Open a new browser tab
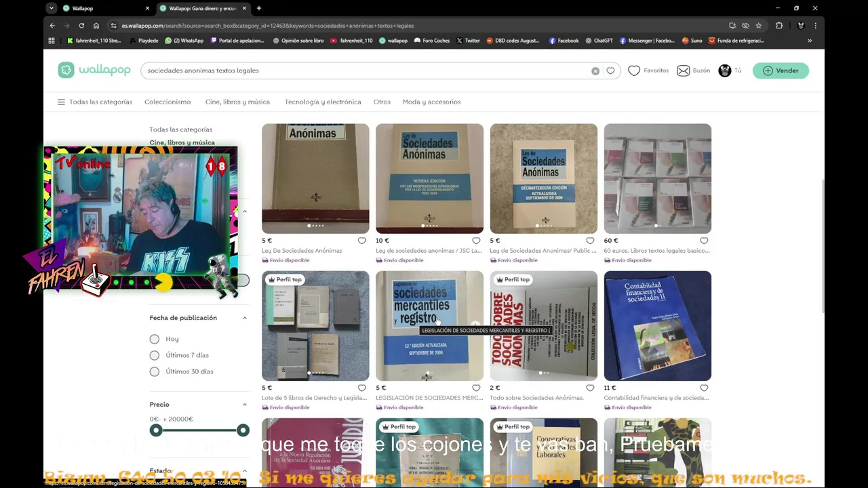868x488 pixels. click(x=259, y=8)
